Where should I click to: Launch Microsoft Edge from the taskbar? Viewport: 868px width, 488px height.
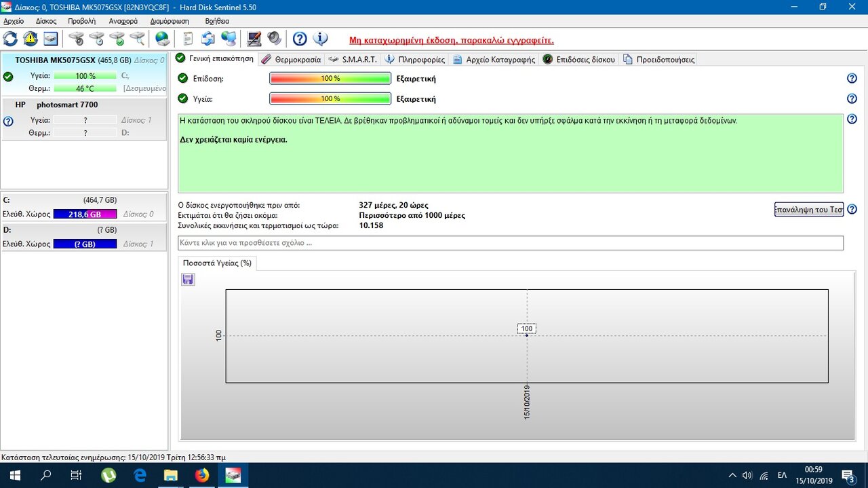[140, 475]
